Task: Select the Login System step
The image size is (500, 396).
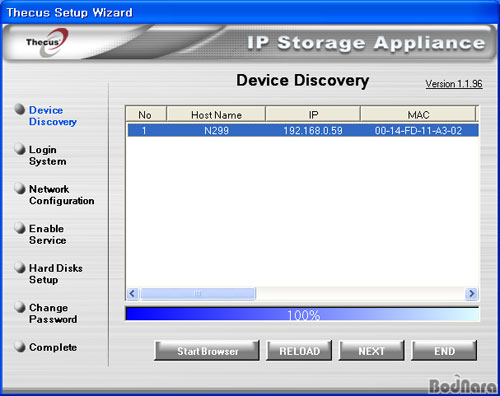Action: pos(48,155)
